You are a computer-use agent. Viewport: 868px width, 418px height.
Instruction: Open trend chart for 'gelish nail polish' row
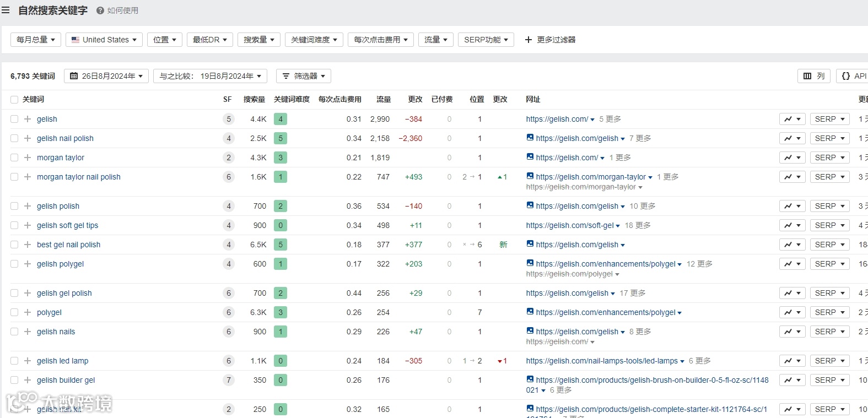[792, 138]
